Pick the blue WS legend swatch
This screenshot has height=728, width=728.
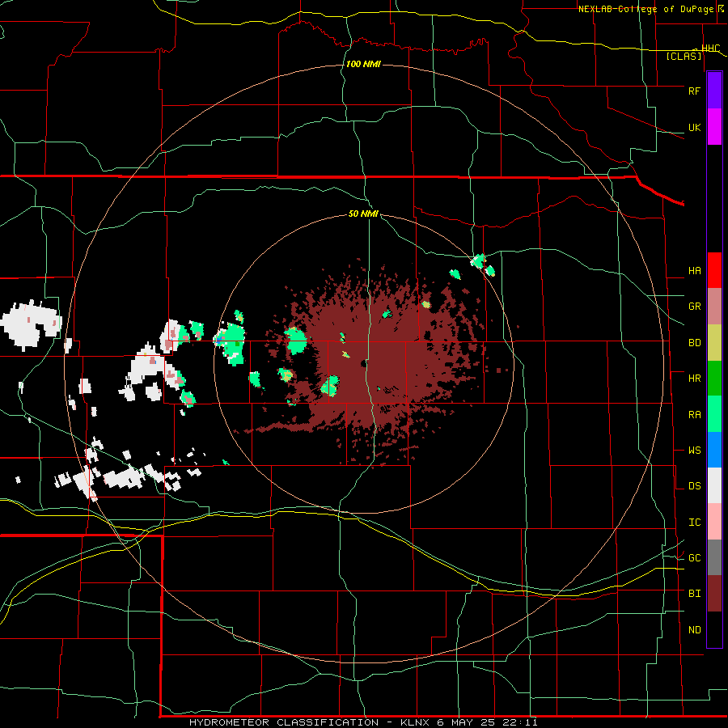(x=714, y=450)
